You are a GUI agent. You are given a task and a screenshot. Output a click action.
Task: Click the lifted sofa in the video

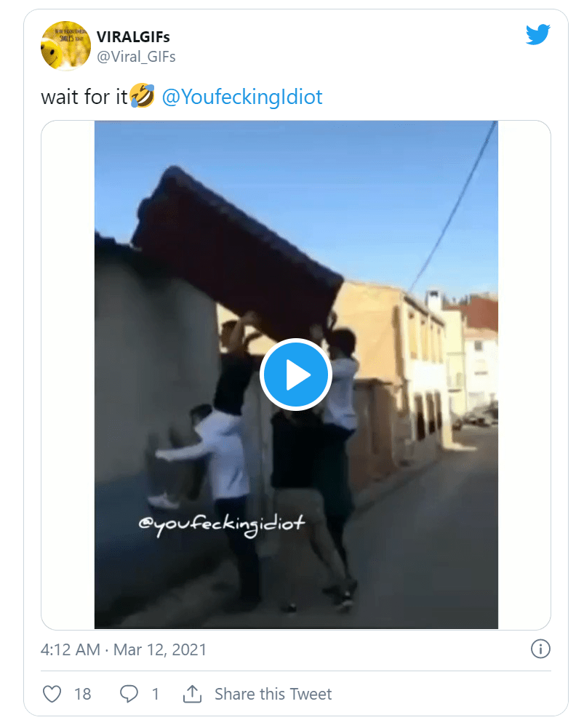click(233, 247)
